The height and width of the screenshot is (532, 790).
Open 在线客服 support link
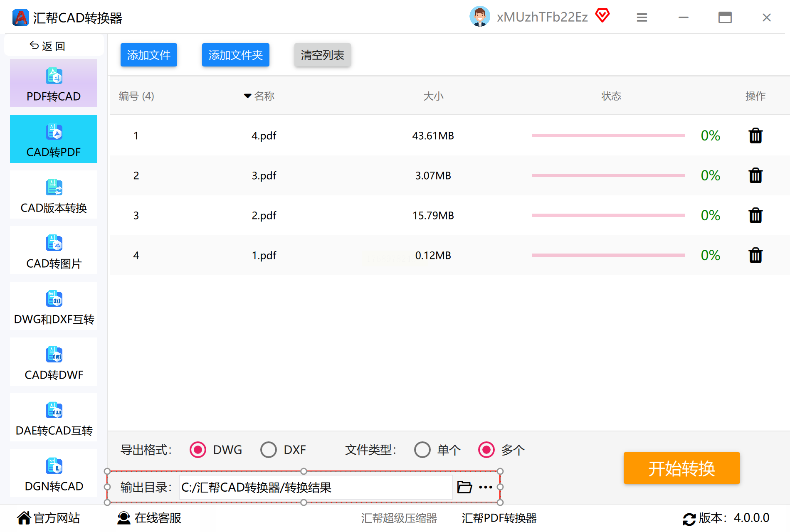pos(149,518)
